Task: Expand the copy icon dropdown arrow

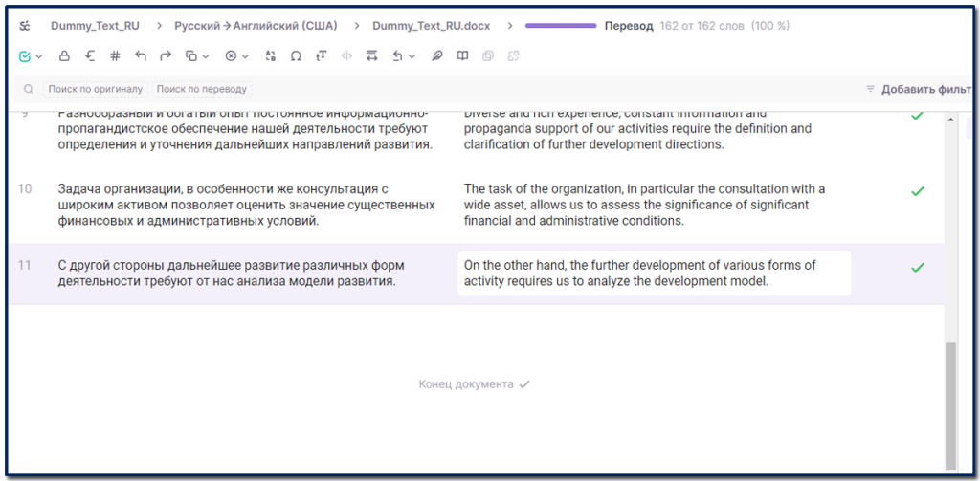Action: pyautogui.click(x=205, y=56)
